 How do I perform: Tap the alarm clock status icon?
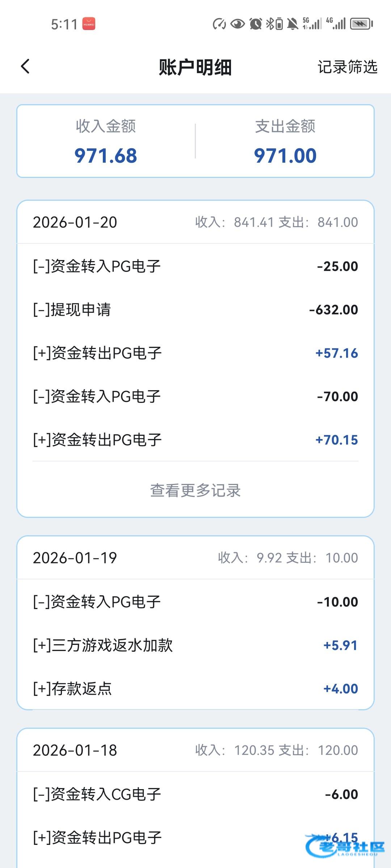click(256, 24)
